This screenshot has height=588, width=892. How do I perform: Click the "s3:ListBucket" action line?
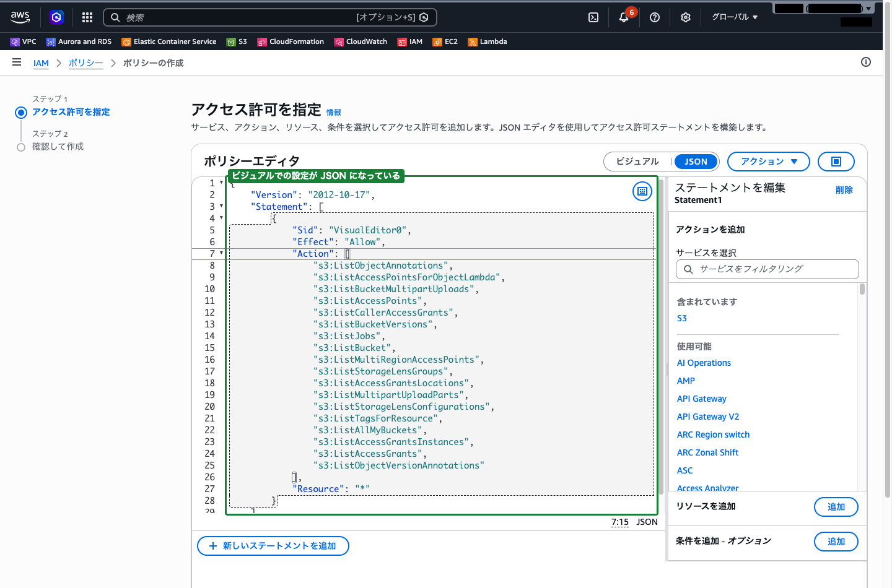(x=354, y=348)
